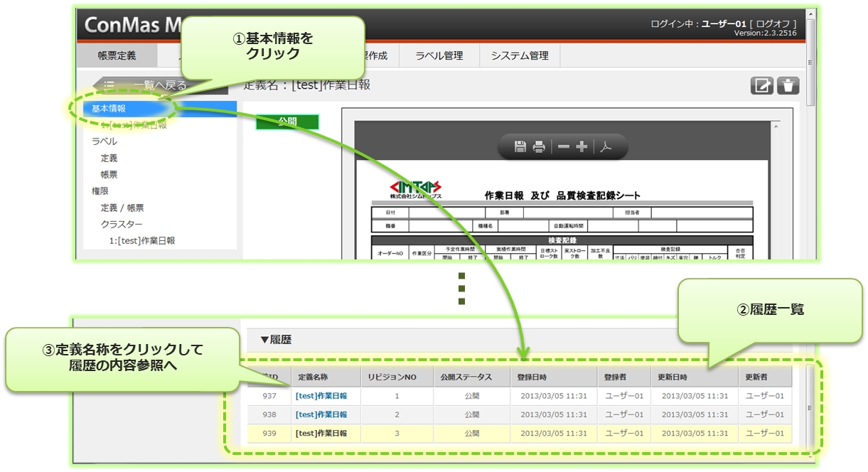Collapse the ▼履歴 section
Screen dimensions: 868x472
[276, 340]
